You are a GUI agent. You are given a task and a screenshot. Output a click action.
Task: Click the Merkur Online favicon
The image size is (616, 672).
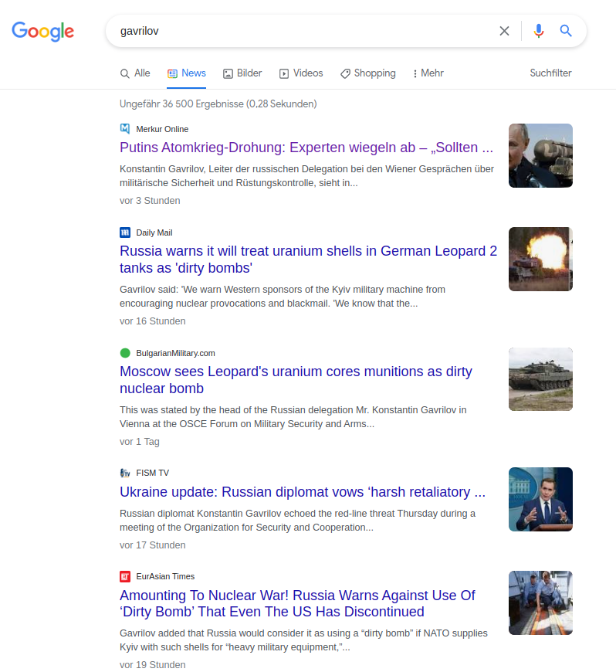(125, 128)
